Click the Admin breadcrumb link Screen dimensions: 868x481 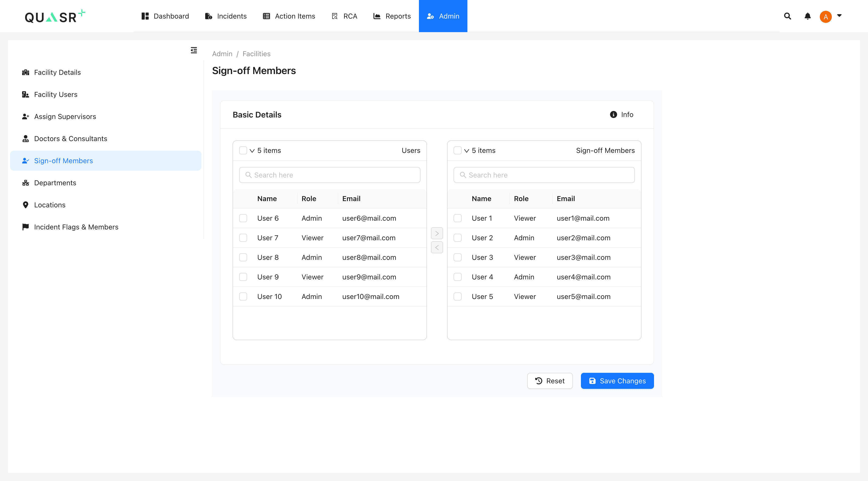coord(222,53)
